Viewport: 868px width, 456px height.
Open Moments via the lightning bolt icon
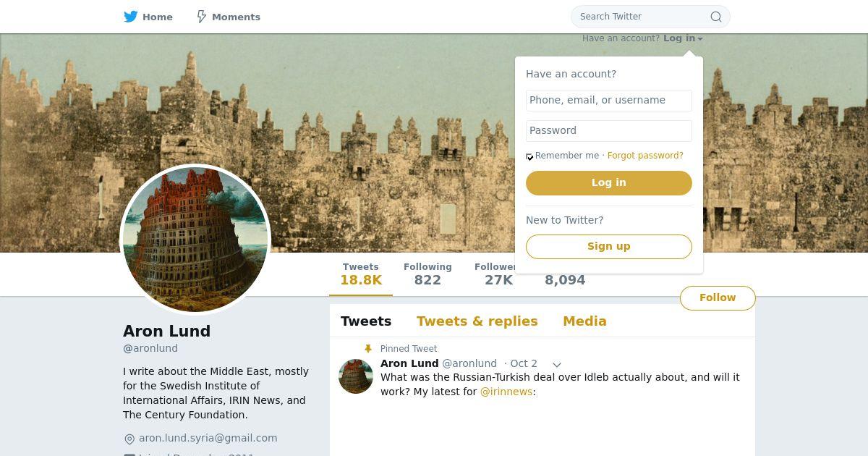point(202,17)
